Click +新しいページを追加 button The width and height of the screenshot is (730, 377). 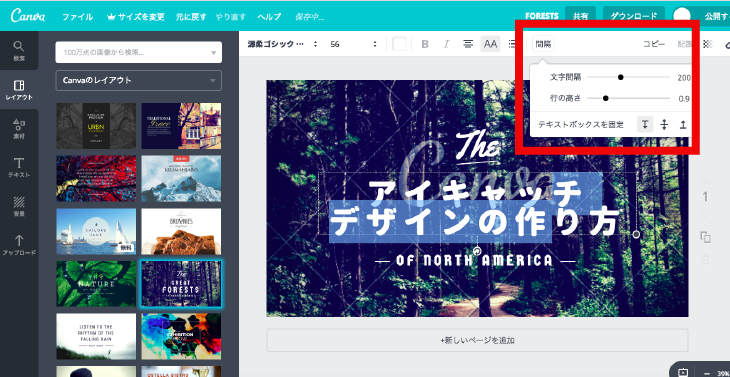(477, 340)
